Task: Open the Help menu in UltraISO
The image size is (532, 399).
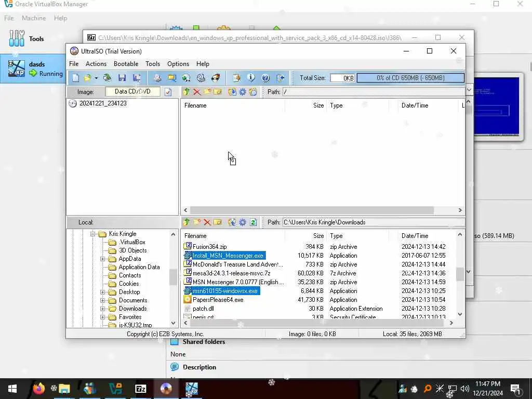Action: pos(203,64)
